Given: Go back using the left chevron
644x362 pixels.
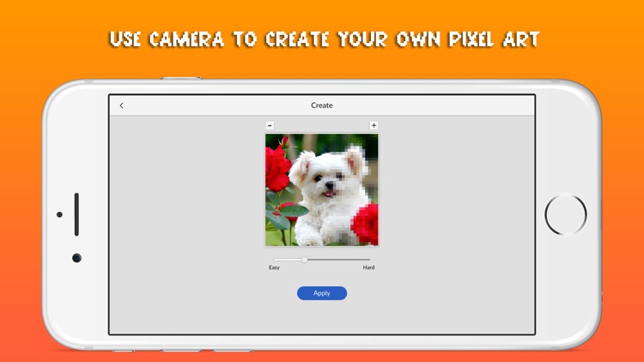Looking at the screenshot, I should [122, 106].
